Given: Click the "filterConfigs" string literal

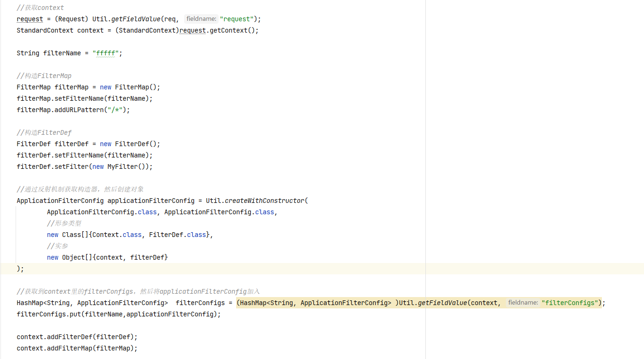Looking at the screenshot, I should point(570,303).
